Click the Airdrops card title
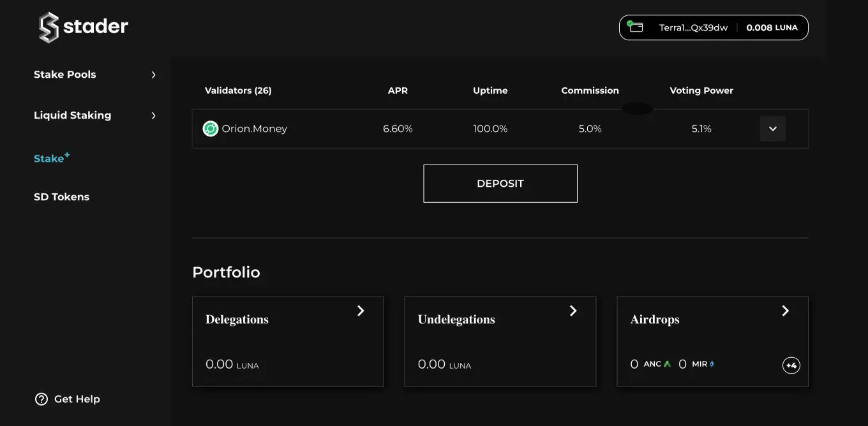This screenshot has height=426, width=868. 655,319
